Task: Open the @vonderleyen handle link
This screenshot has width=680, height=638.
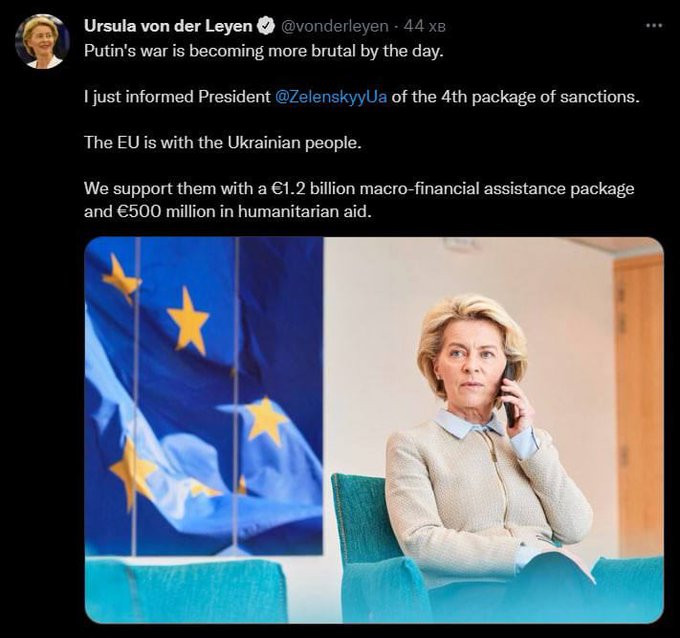Action: click(x=335, y=26)
